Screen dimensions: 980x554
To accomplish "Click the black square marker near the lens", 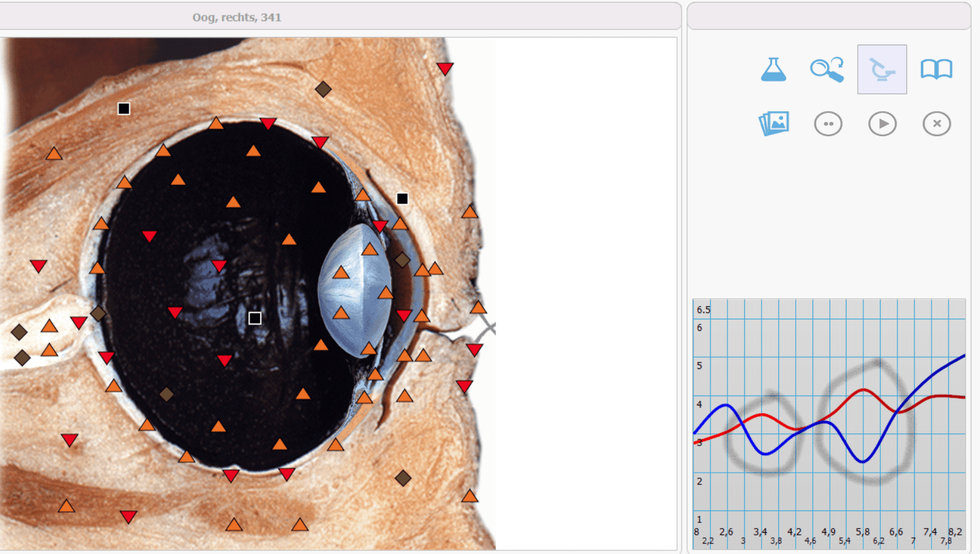I will pyautogui.click(x=402, y=199).
